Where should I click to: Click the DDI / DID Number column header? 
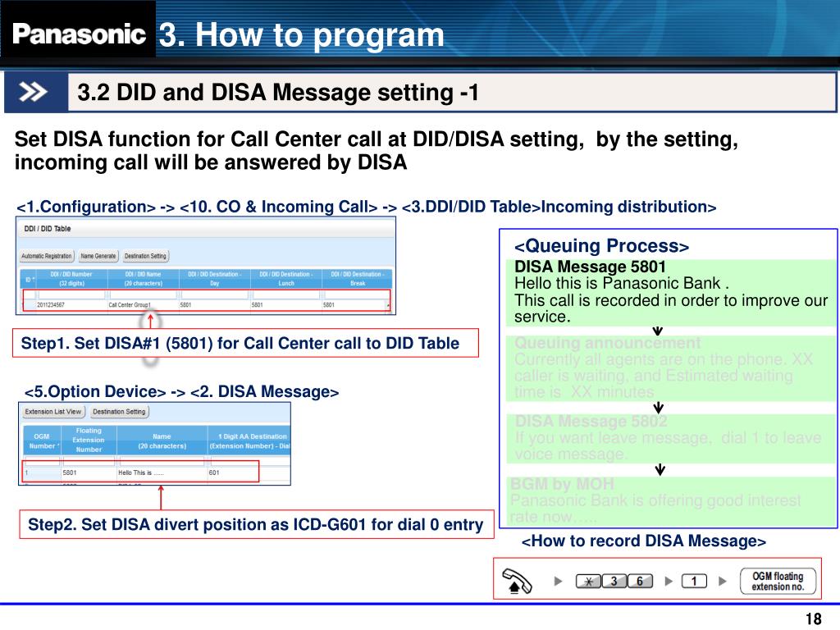coord(71,279)
